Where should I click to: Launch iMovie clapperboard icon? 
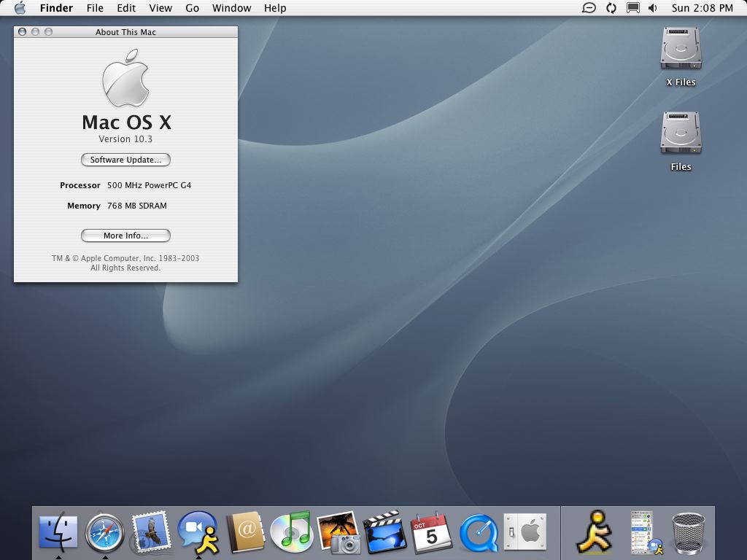[384, 532]
